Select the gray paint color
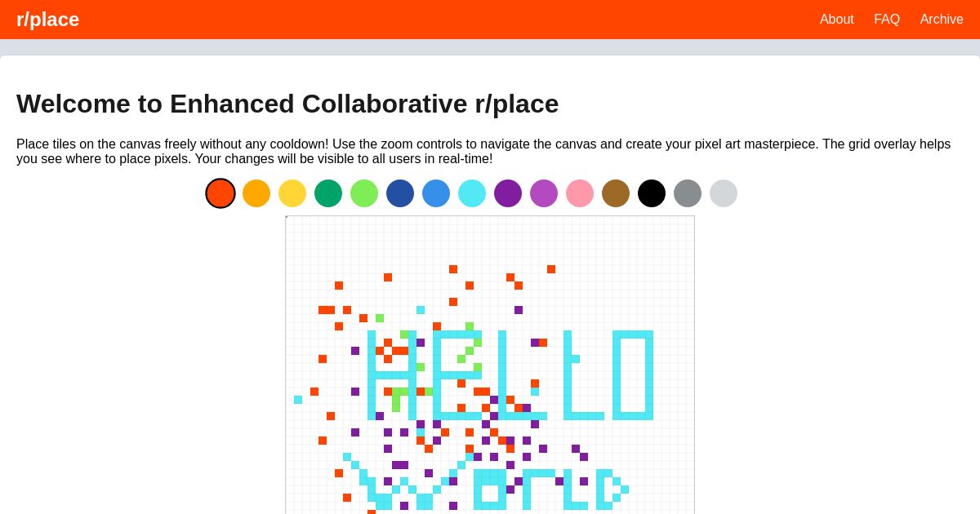Screen dimensions: 980x514 (688, 193)
